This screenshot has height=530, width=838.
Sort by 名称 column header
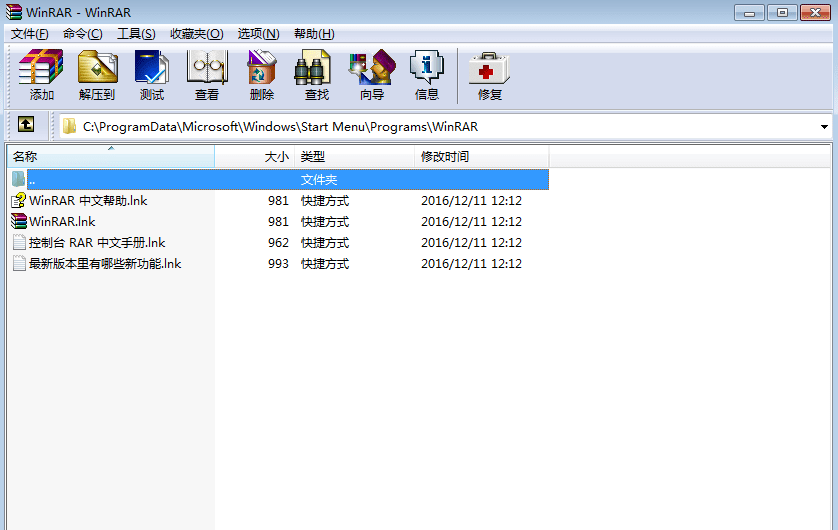click(111, 156)
